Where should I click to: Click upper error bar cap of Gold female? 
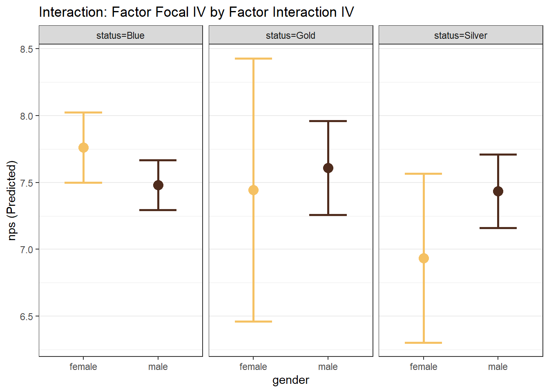pyautogui.click(x=253, y=59)
